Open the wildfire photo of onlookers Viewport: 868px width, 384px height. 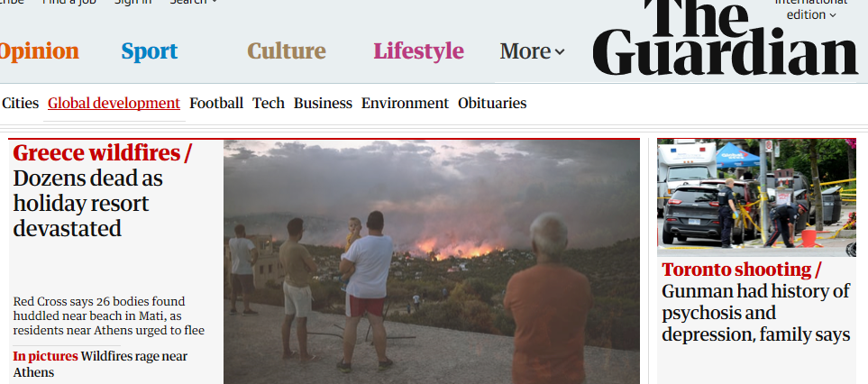point(432,261)
